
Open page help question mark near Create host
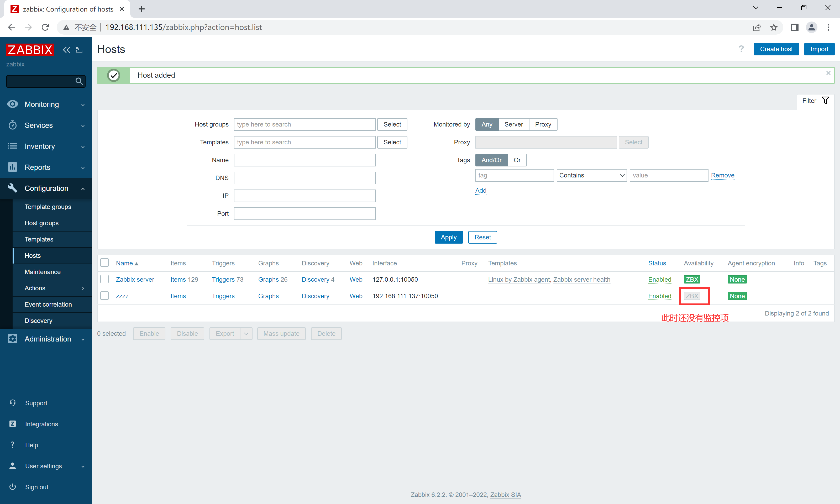coord(741,49)
